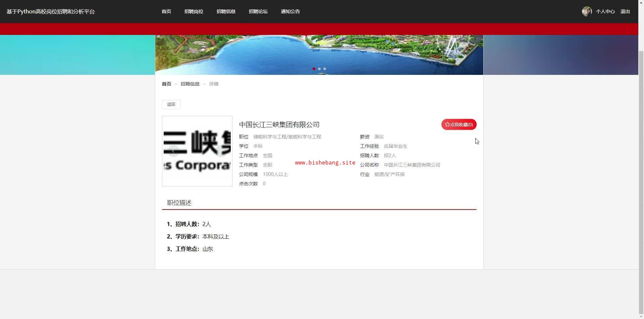The image size is (644, 319).
Task: Click the 学位 value 本科
Action: tap(258, 146)
